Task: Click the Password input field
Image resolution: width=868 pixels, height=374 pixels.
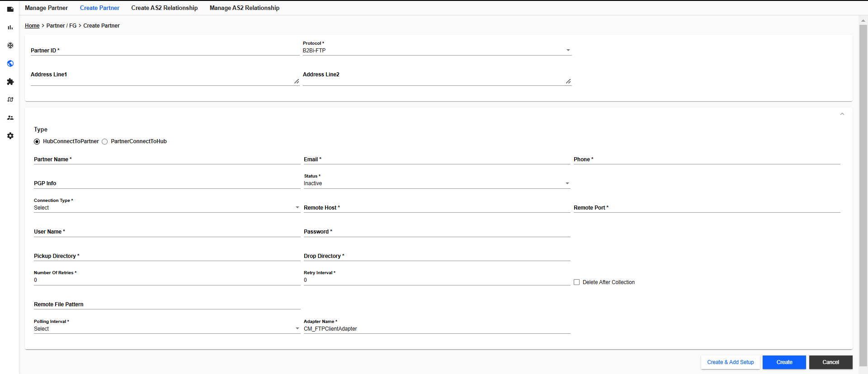Action: 437,232
